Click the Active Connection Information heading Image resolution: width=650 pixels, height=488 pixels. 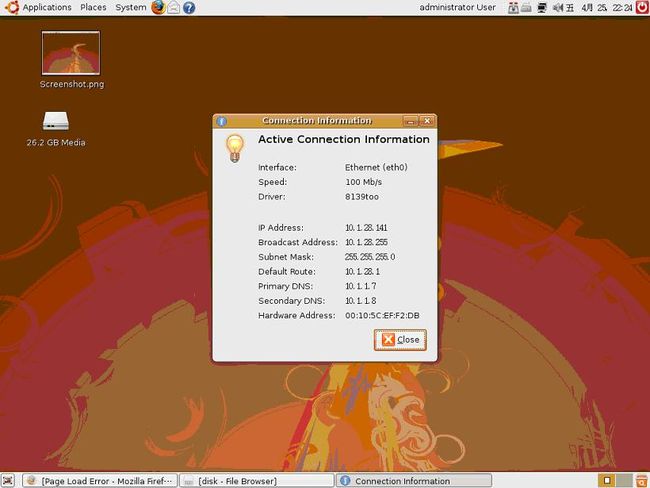point(344,139)
